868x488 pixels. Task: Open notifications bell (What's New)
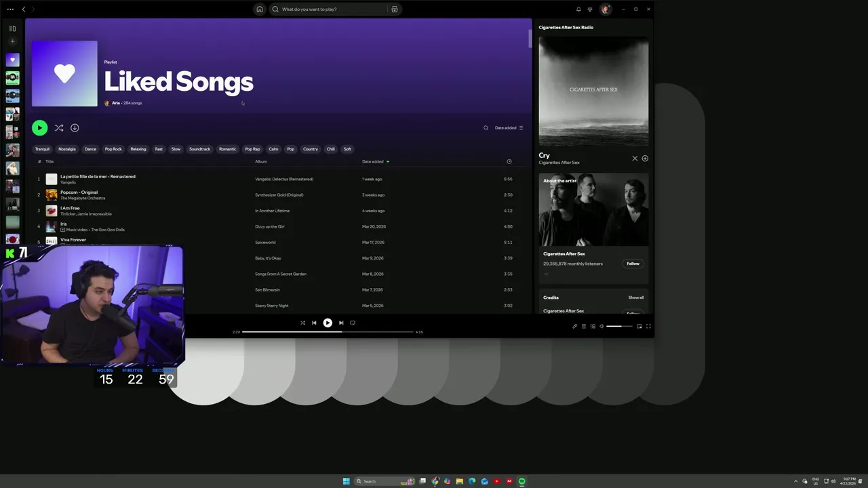(x=578, y=9)
